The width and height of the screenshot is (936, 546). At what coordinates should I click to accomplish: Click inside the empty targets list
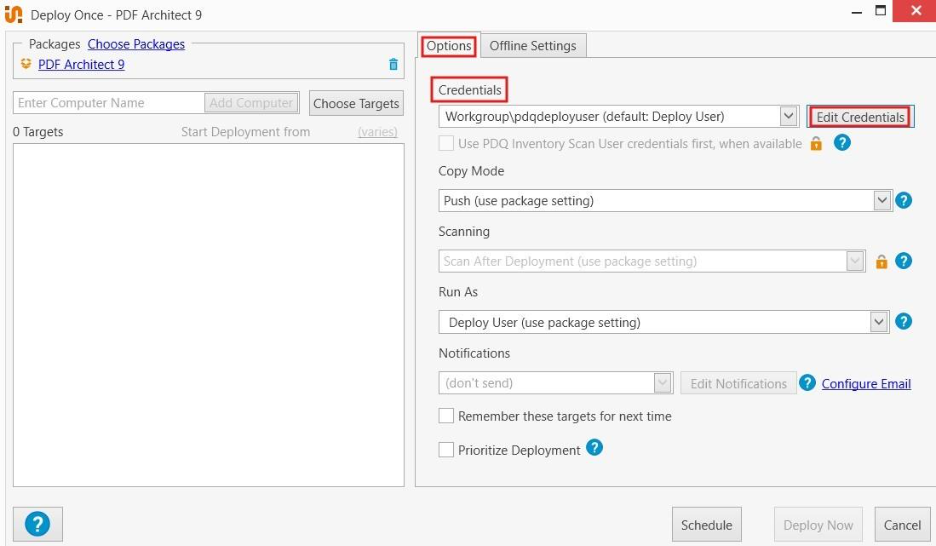pos(208,314)
